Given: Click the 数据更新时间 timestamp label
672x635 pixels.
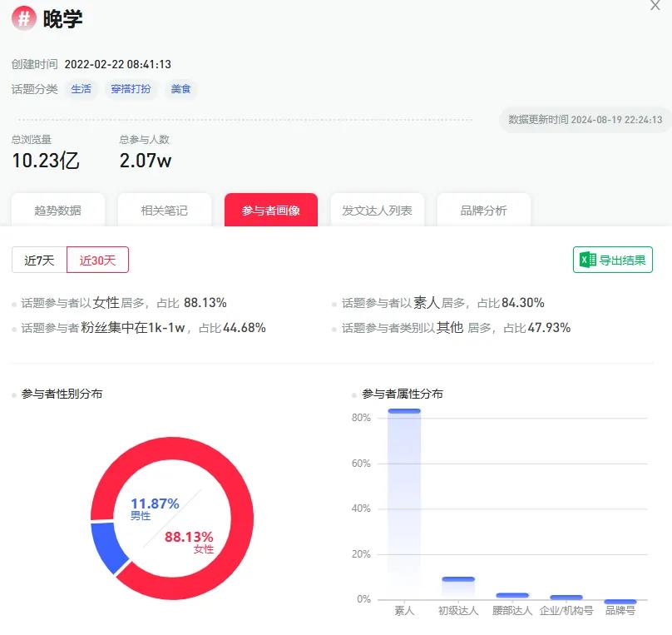Looking at the screenshot, I should (582, 120).
